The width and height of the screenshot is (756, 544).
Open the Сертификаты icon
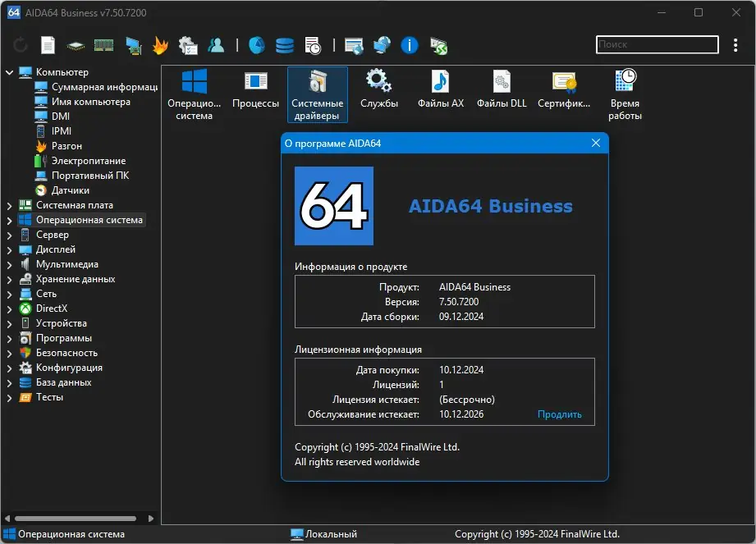(x=564, y=89)
